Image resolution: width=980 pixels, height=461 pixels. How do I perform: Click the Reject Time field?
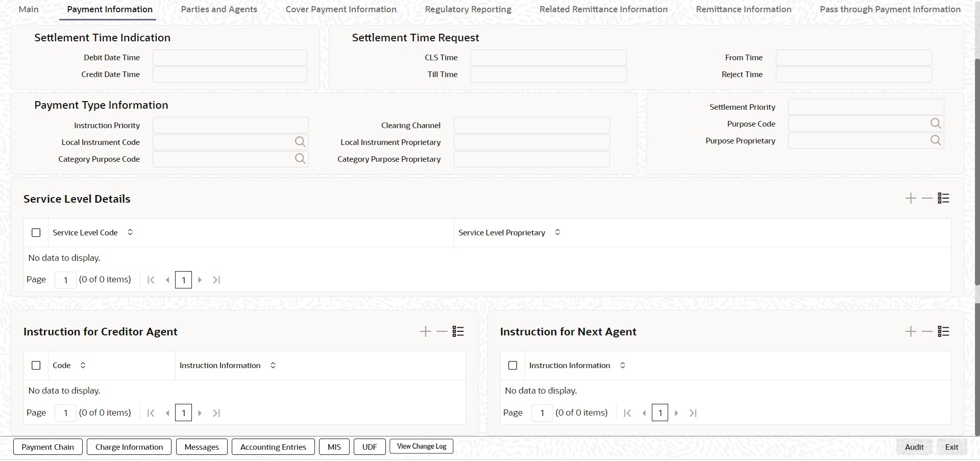[854, 75]
